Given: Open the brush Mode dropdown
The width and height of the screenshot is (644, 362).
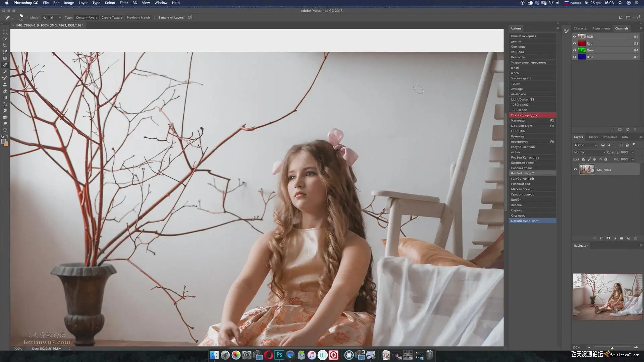Looking at the screenshot, I should coord(51,18).
